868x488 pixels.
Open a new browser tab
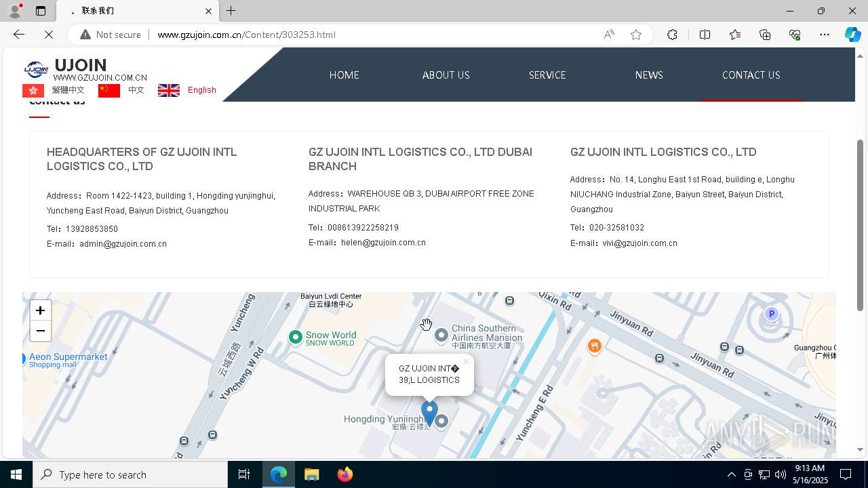pyautogui.click(x=231, y=11)
